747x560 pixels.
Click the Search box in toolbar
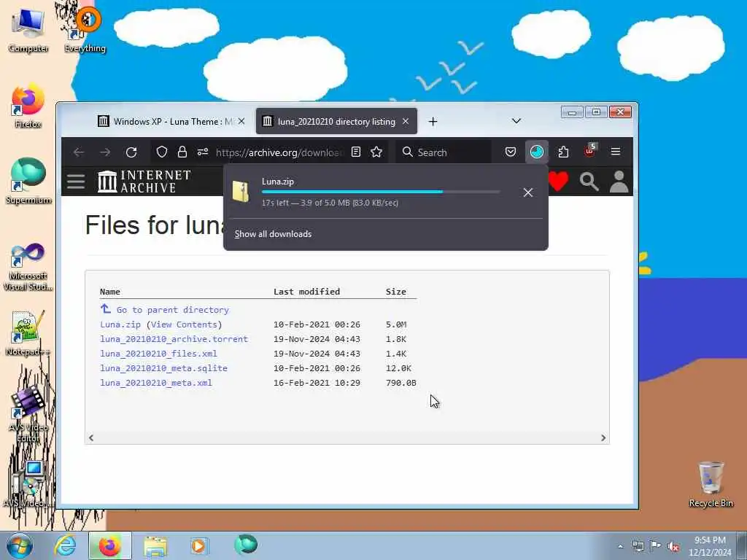click(443, 152)
